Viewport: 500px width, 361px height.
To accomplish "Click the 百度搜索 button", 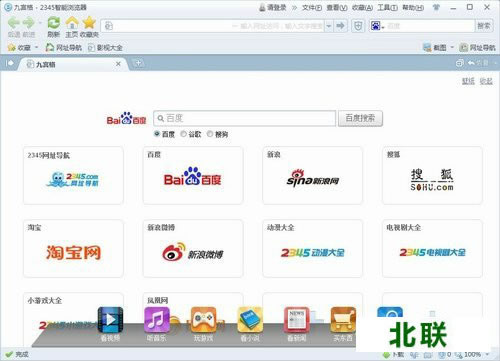I will click(360, 118).
